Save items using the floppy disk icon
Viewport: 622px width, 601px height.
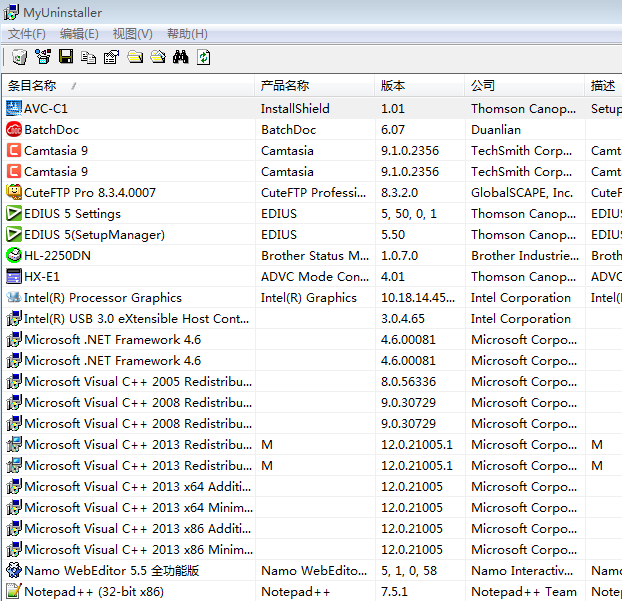pos(66,57)
